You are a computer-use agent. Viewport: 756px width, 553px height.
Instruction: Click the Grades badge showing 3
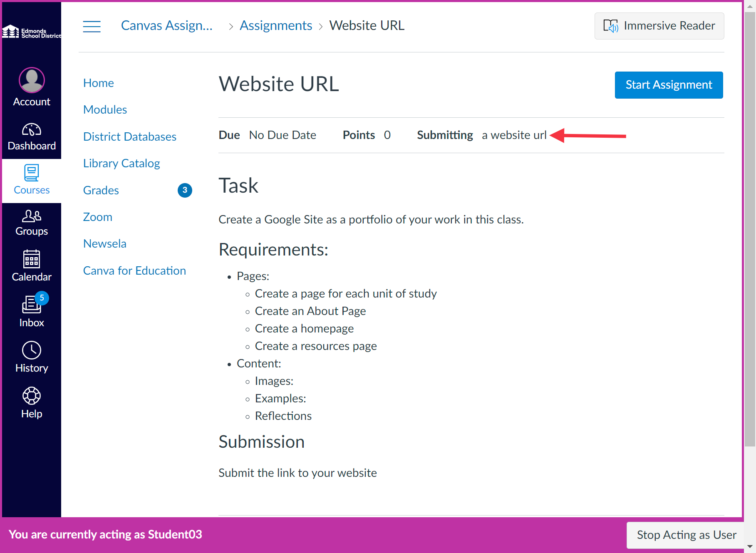(x=185, y=190)
